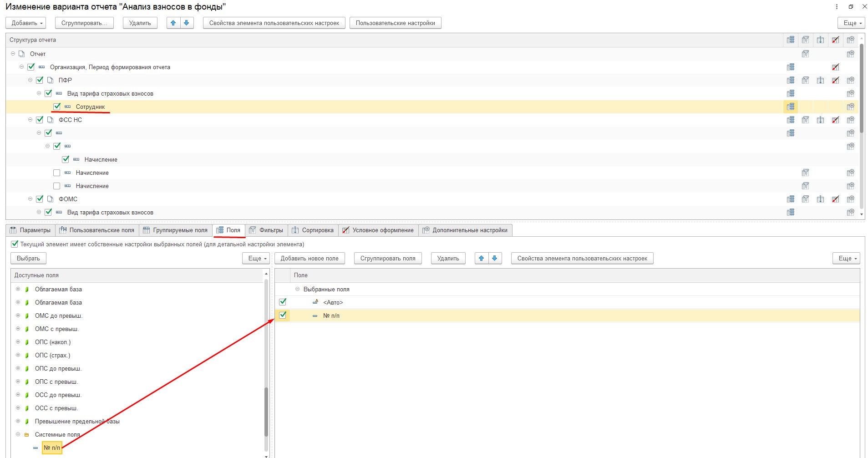Expand Облагаемая база first available field

(18, 289)
